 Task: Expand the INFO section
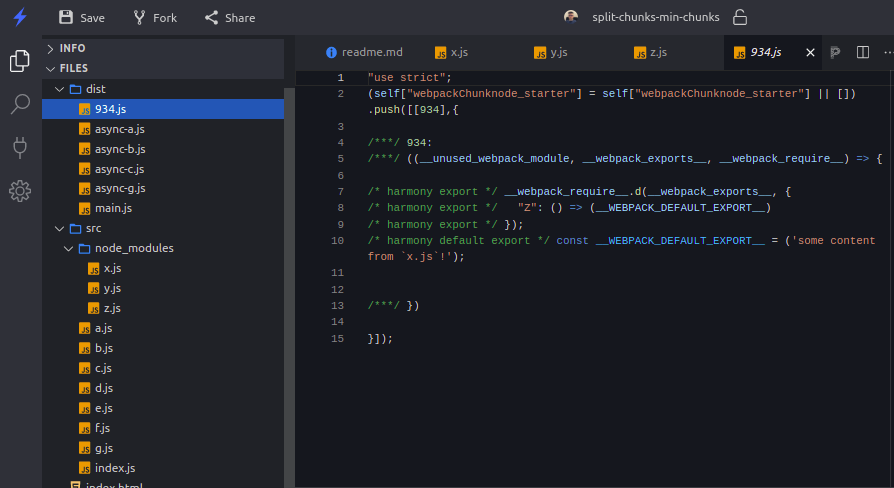click(x=72, y=48)
